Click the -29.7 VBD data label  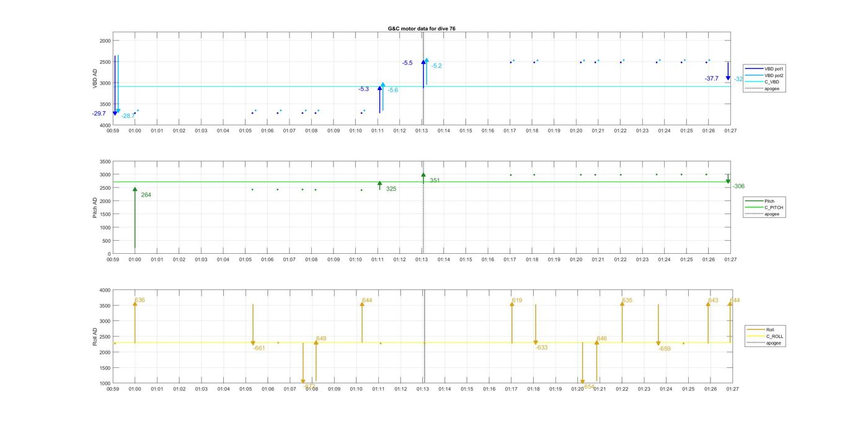point(99,114)
